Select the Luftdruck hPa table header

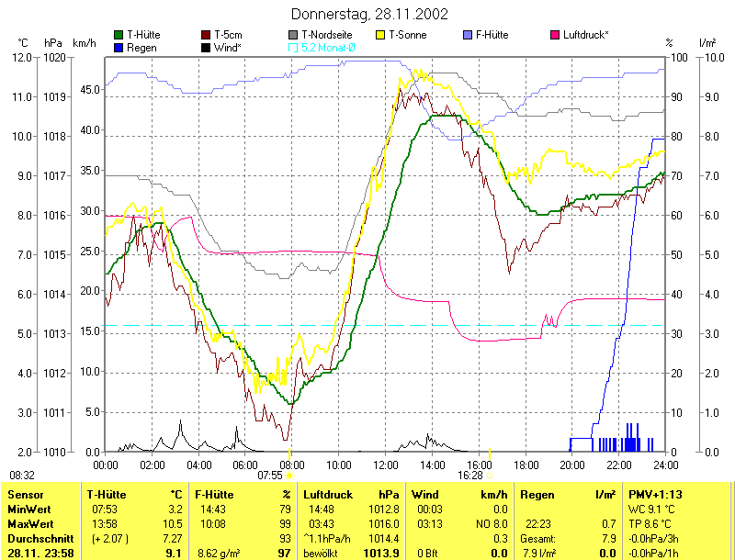coord(351,495)
